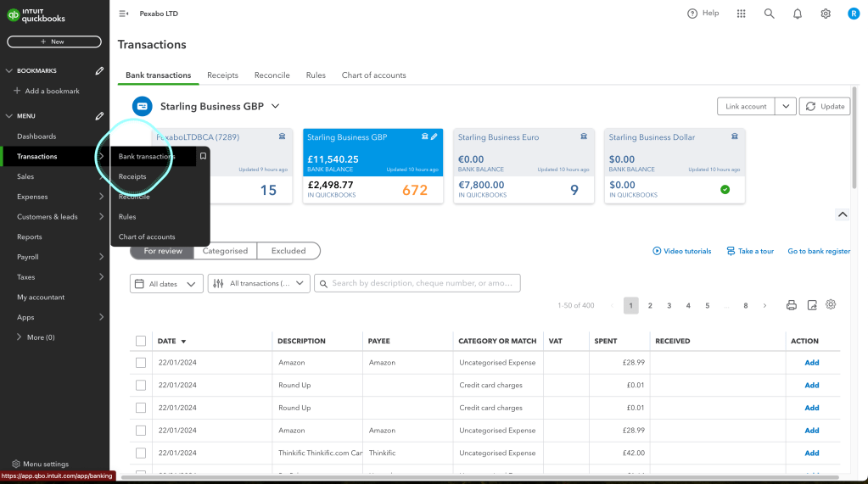Export the transactions list icon
This screenshot has height=484, width=868.
pyautogui.click(x=812, y=305)
